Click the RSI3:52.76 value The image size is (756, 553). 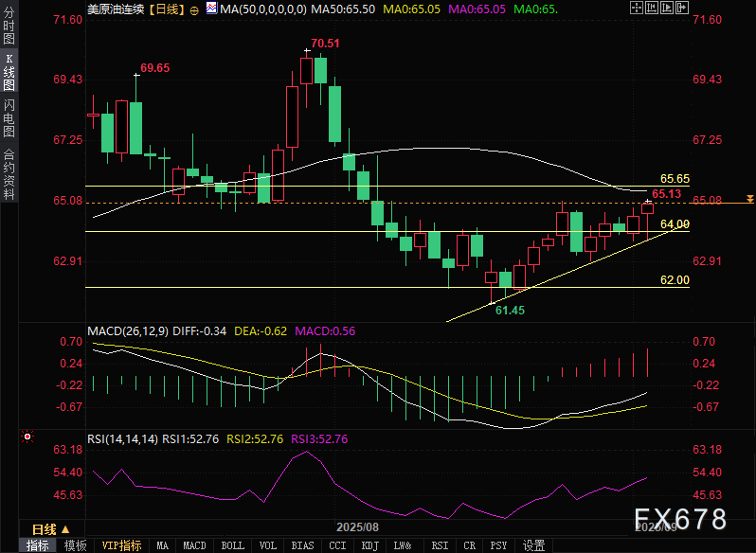pyautogui.click(x=319, y=438)
